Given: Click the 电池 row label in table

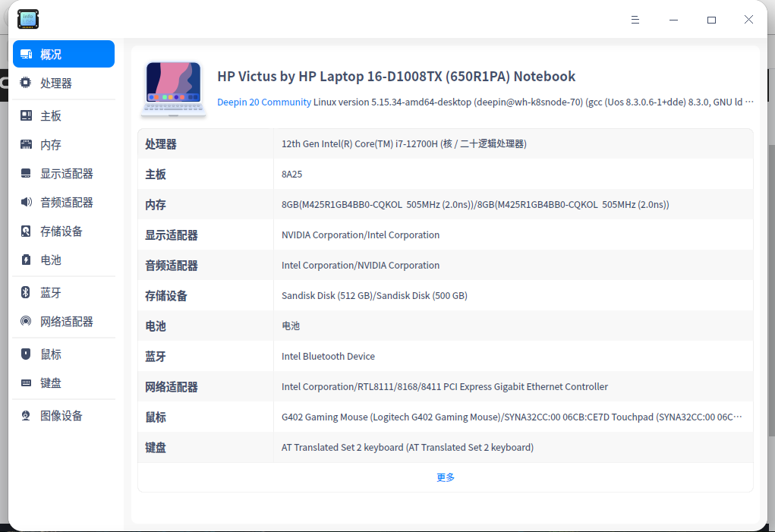Looking at the screenshot, I should coord(155,326).
